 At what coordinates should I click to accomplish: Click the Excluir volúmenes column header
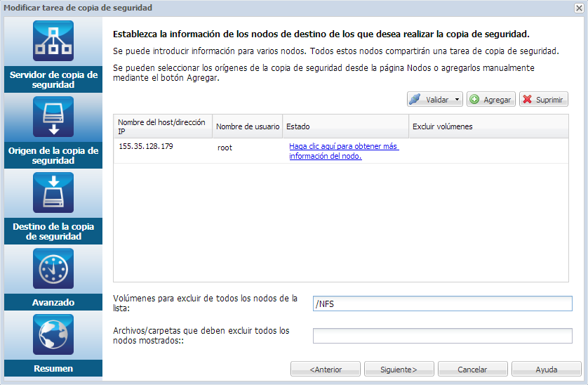coord(488,126)
